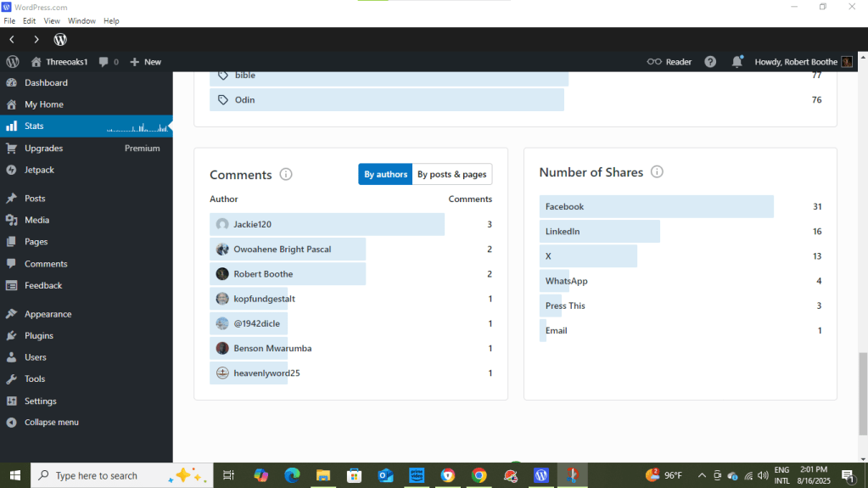Click the Number of Shares info icon
Viewport: 868px width, 488px height.
click(x=657, y=172)
